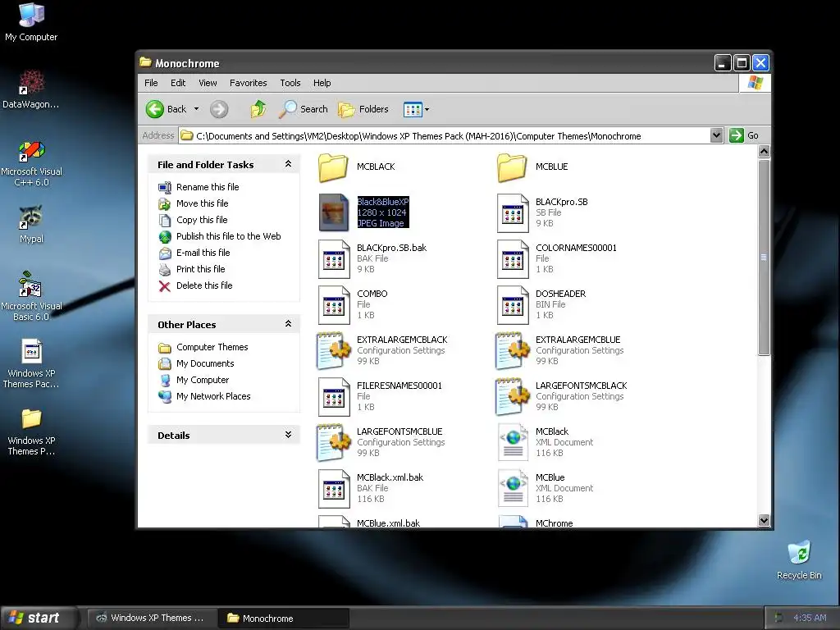Select the BLACKpro.SB.bak file icon
The width and height of the screenshot is (840, 630).
click(334, 259)
